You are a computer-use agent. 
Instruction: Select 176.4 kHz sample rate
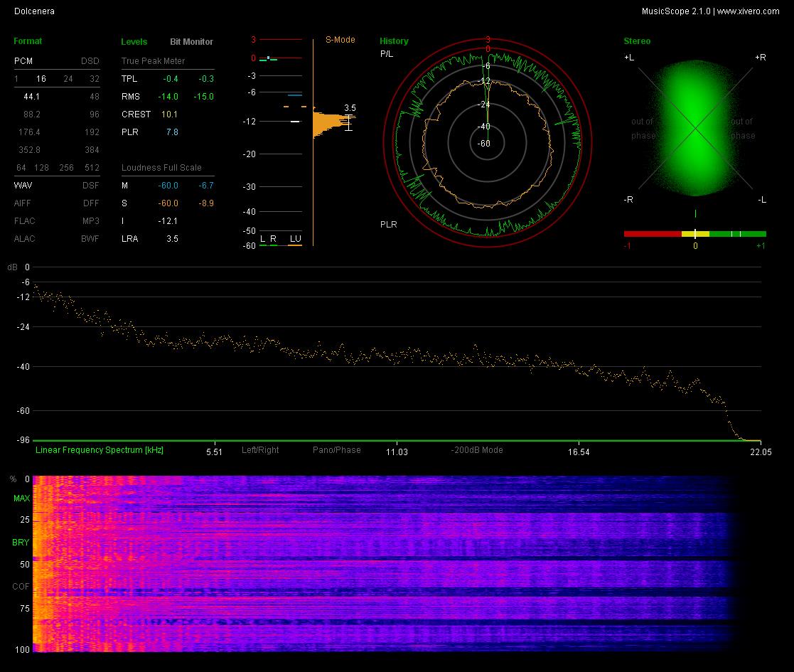click(29, 132)
